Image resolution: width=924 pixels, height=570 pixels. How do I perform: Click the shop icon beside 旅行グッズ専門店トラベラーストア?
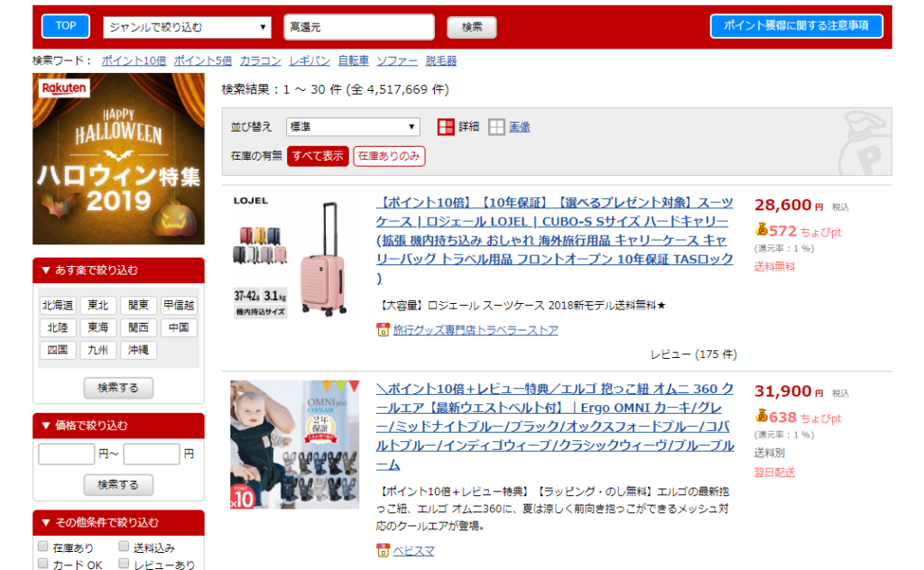[383, 330]
